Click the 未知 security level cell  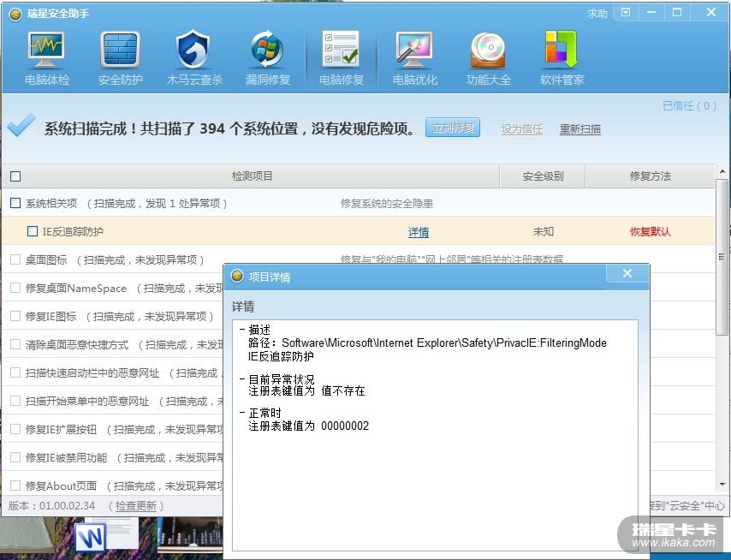click(x=544, y=231)
